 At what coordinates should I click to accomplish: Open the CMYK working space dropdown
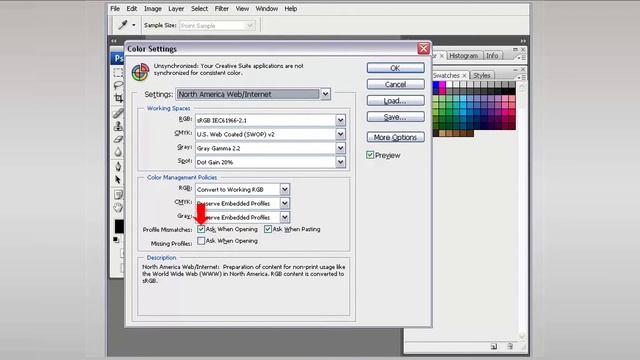(x=340, y=134)
